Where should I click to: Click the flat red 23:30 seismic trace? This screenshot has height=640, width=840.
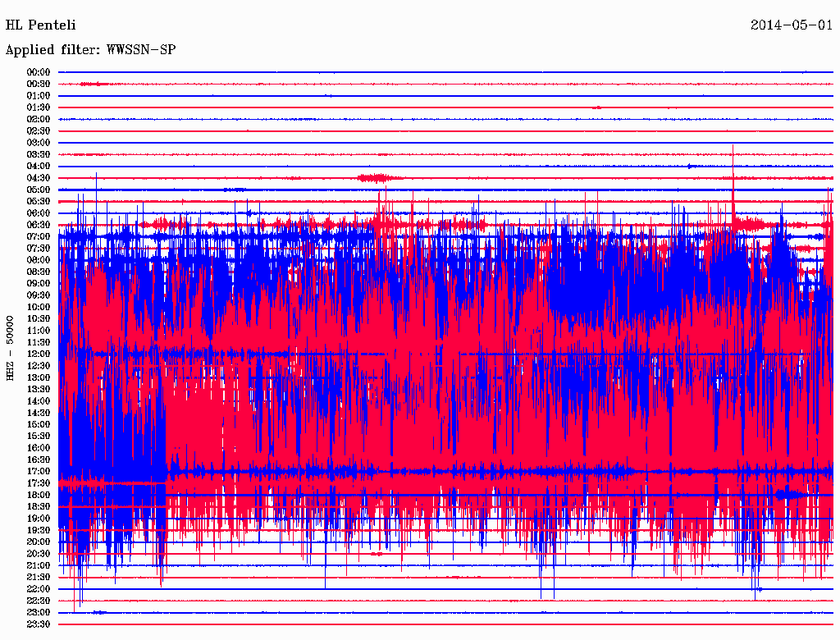click(445, 624)
